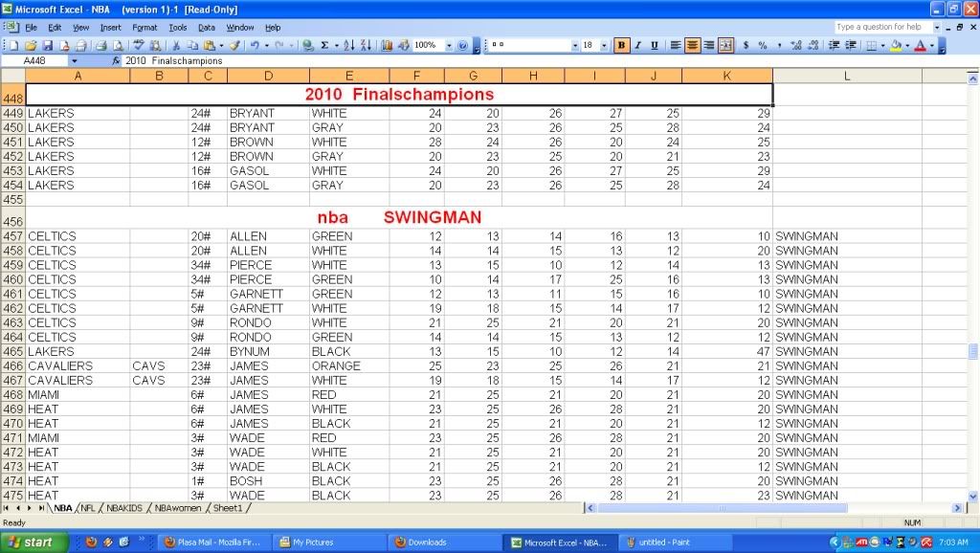Viewport: 980px width, 553px height.
Task: Switch to the NFL sheet tab
Action: click(x=88, y=508)
